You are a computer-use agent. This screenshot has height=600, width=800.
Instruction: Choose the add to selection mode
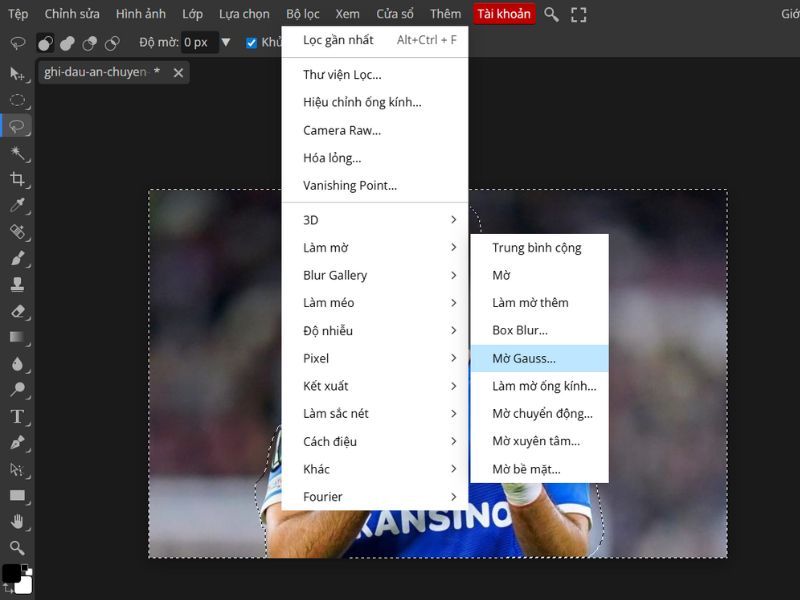pyautogui.click(x=67, y=43)
